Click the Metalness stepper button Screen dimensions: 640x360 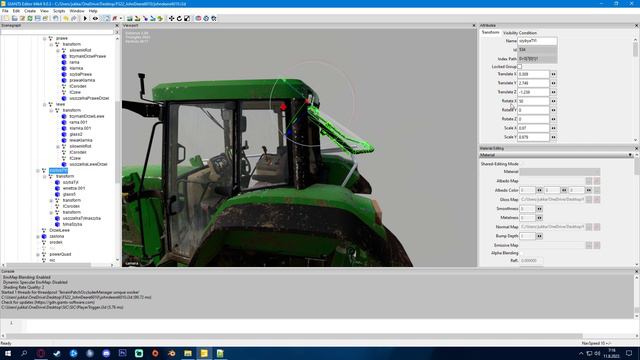click(x=539, y=218)
